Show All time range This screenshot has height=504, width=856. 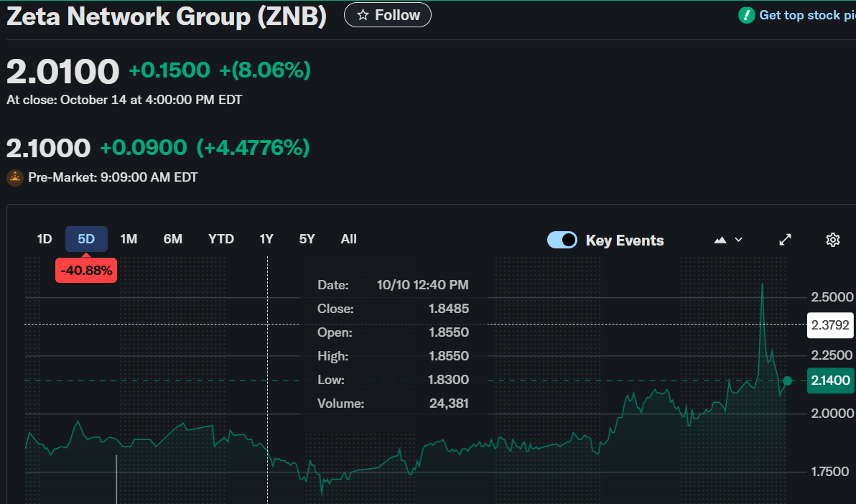tap(349, 239)
